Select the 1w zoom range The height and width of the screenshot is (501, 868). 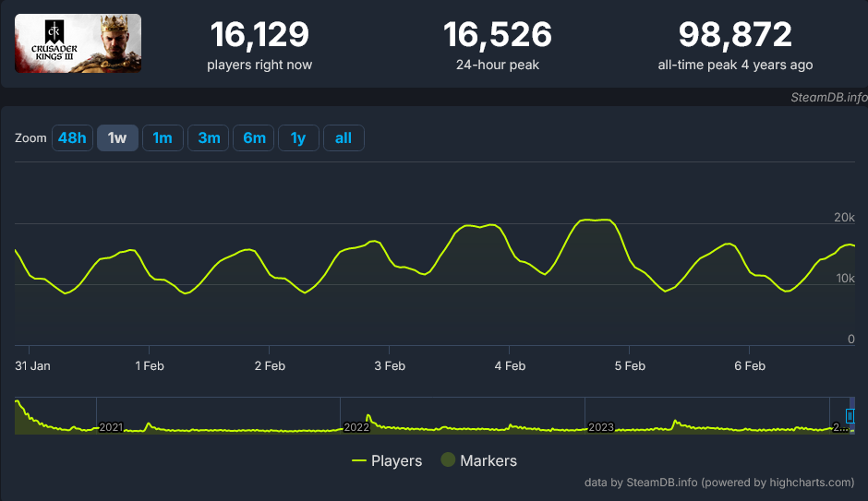tap(117, 137)
